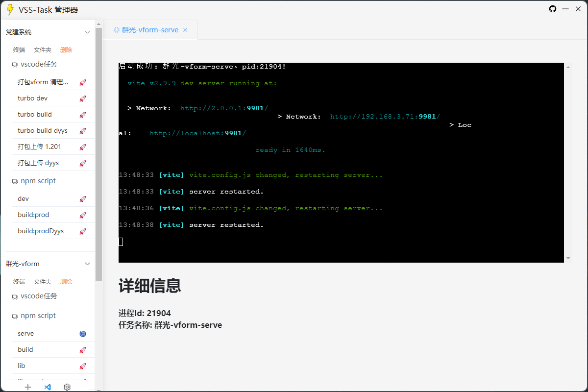Viewport: 588px width, 392px height.
Task: Collapse the 群光-vform project chevron
Action: click(88, 264)
